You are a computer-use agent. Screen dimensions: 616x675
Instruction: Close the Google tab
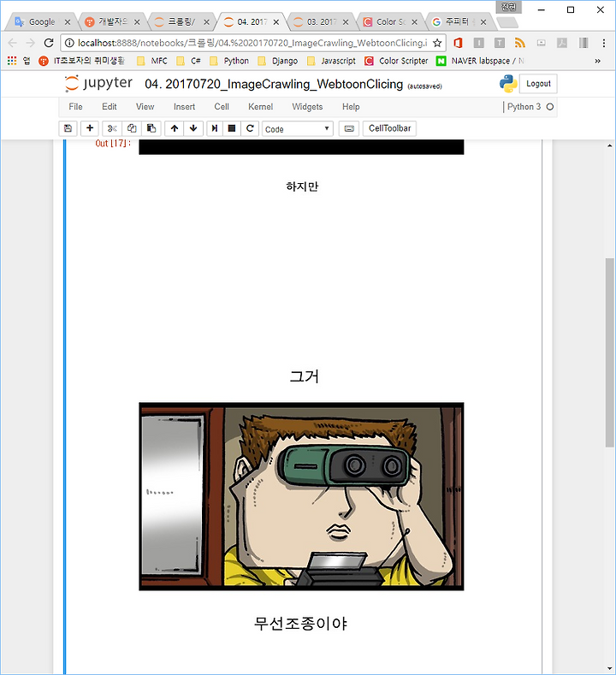coord(67,22)
